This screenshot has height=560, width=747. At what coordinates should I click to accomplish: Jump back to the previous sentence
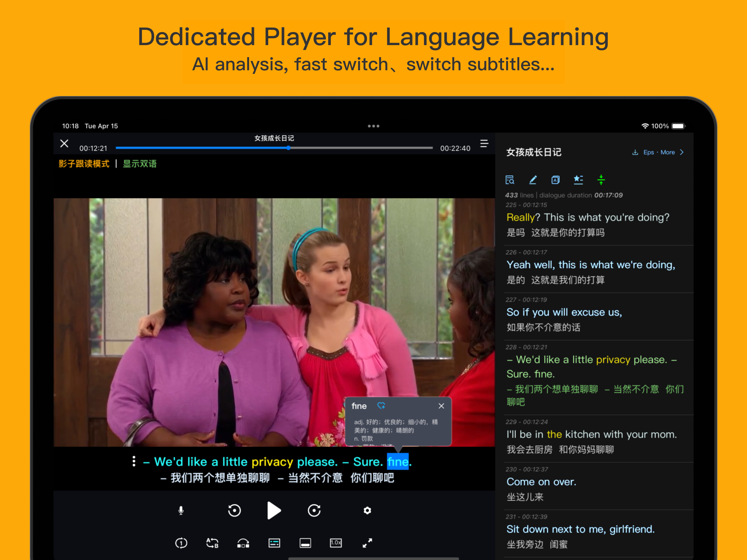pyautogui.click(x=234, y=510)
